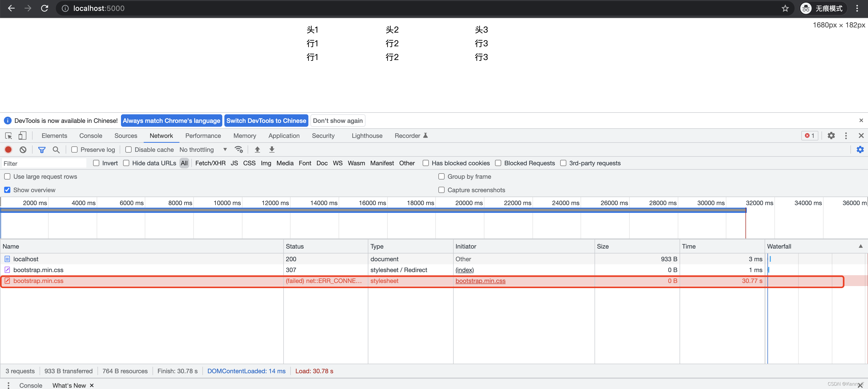868x389 pixels.
Task: Uncheck the Show overview checkbox
Action: point(7,190)
